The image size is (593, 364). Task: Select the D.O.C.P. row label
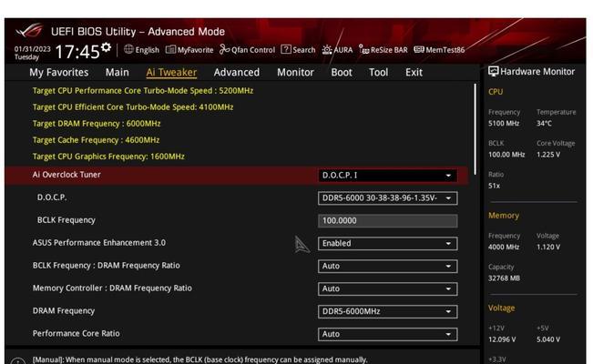[52, 197]
